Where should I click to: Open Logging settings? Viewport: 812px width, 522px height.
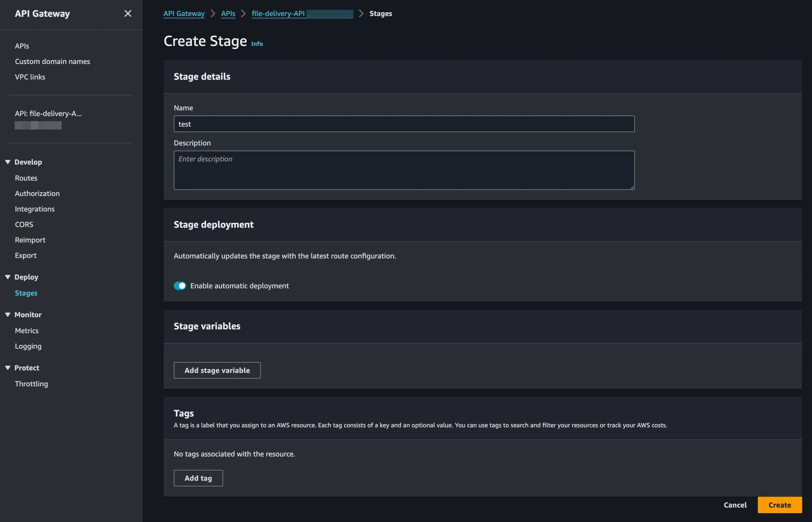coord(28,346)
